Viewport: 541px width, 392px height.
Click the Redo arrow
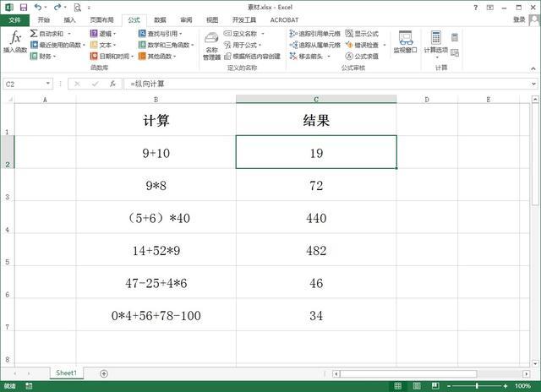pyautogui.click(x=57, y=8)
